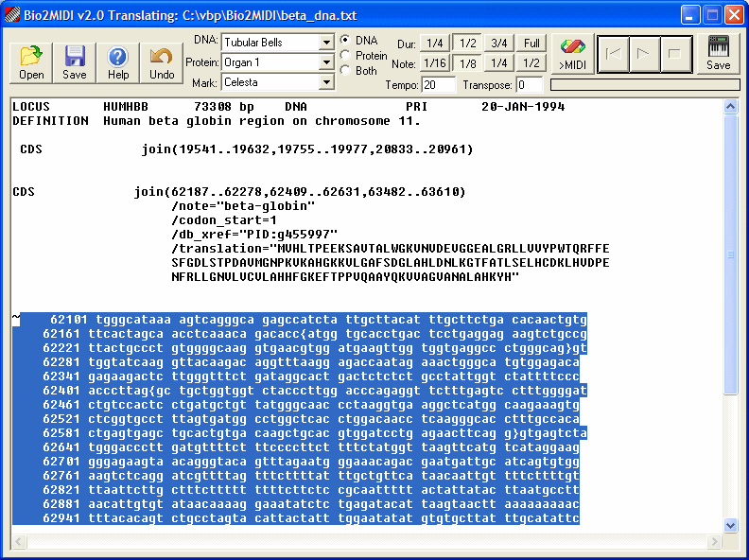Set duration to Full
Viewport: 749px width, 560px height.
click(x=531, y=44)
